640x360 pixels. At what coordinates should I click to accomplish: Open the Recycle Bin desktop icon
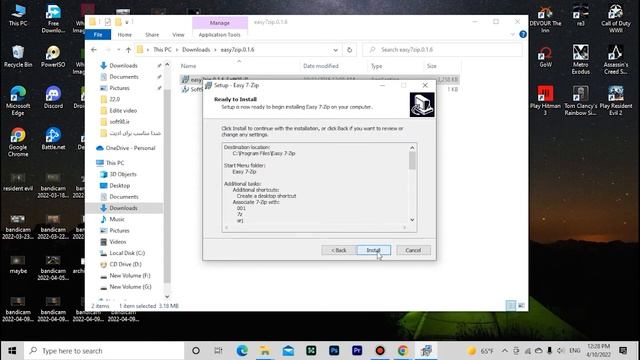coord(18,56)
